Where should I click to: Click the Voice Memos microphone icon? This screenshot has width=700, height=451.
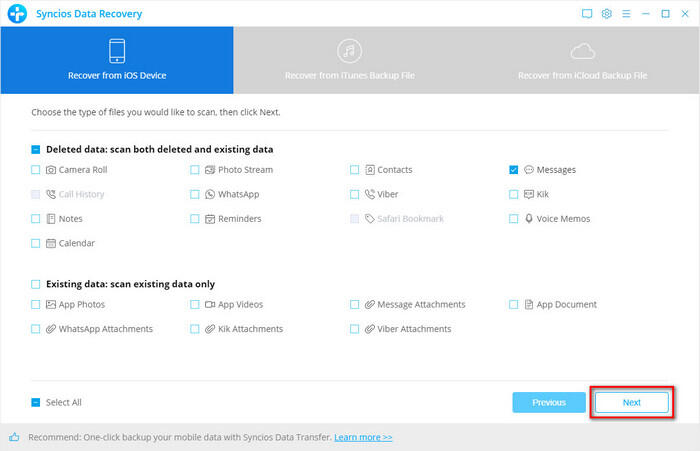(x=529, y=218)
